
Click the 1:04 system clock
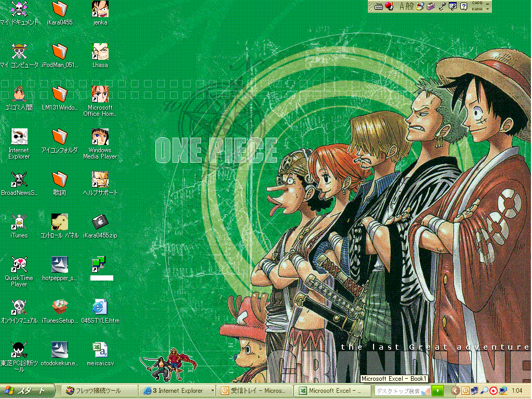click(517, 391)
